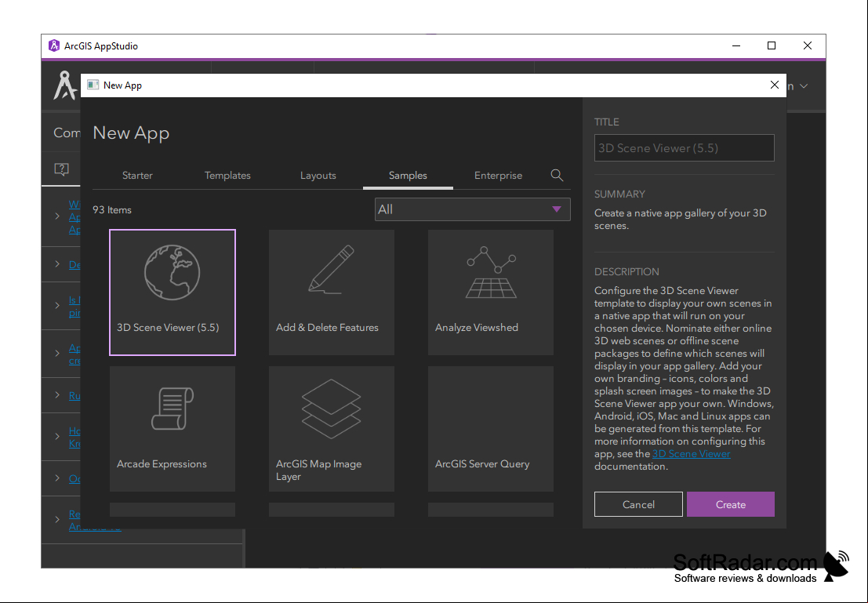The image size is (868, 603).
Task: Select the ArcGIS Map Image Layer stack icon
Action: pyautogui.click(x=331, y=409)
